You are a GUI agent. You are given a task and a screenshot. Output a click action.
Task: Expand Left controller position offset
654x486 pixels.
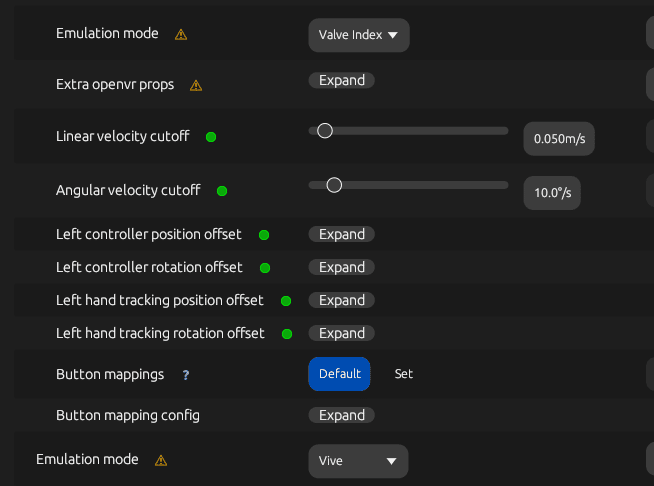(342, 234)
